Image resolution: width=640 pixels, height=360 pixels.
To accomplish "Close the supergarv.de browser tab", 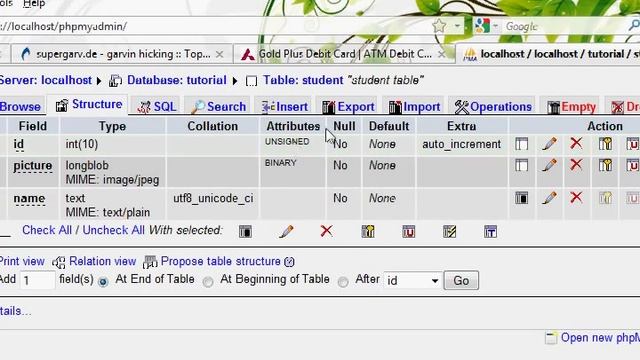I will coord(220,54).
